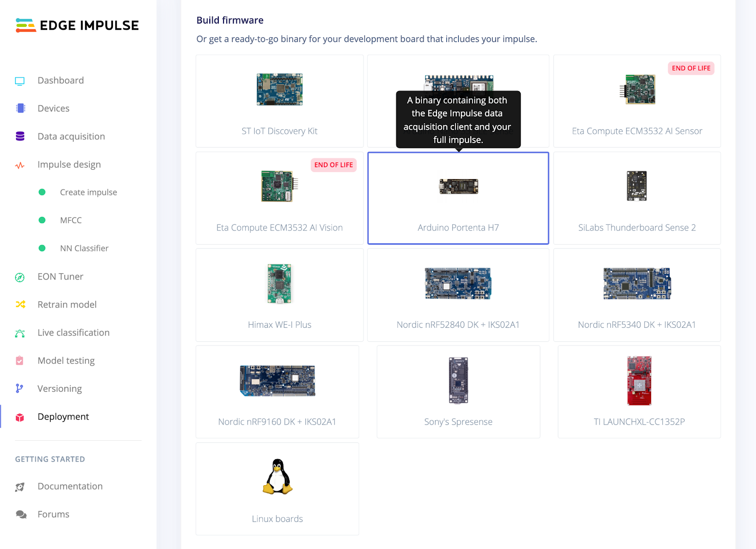The height and width of the screenshot is (549, 756).
Task: Click the Linux penguin image
Action: click(x=277, y=477)
